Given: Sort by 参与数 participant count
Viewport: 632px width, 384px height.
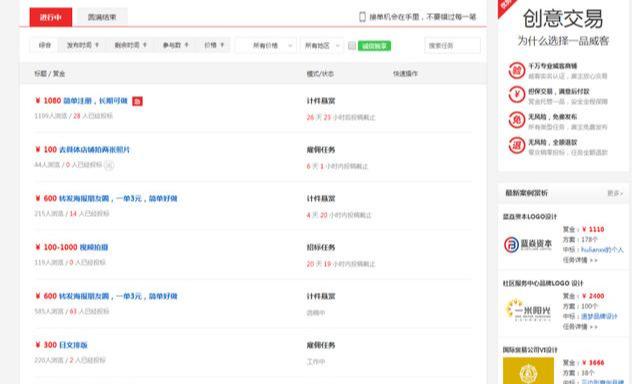Looking at the screenshot, I should [x=175, y=45].
